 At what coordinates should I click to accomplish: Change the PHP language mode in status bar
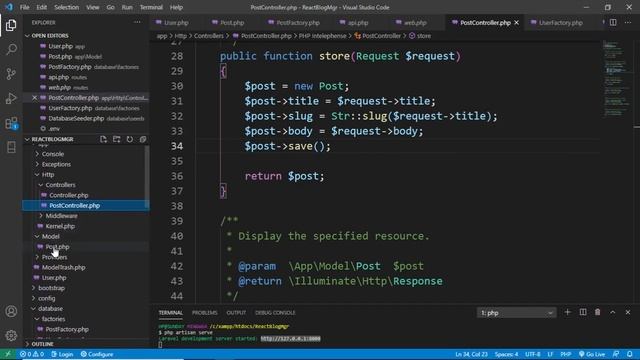[566, 354]
